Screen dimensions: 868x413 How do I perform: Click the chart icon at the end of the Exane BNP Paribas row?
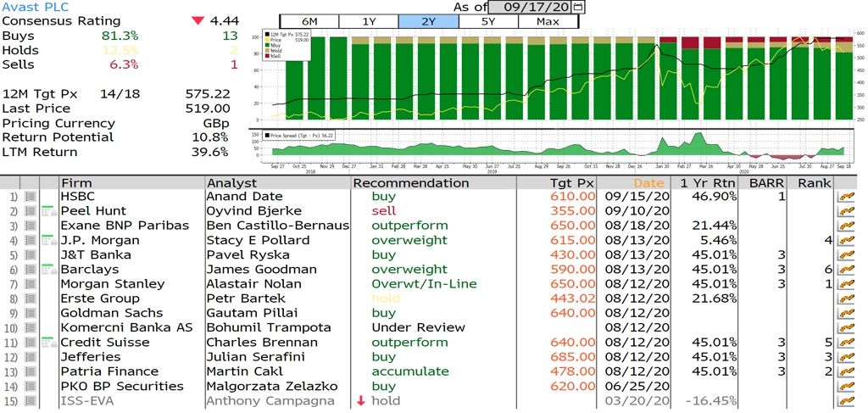847,226
